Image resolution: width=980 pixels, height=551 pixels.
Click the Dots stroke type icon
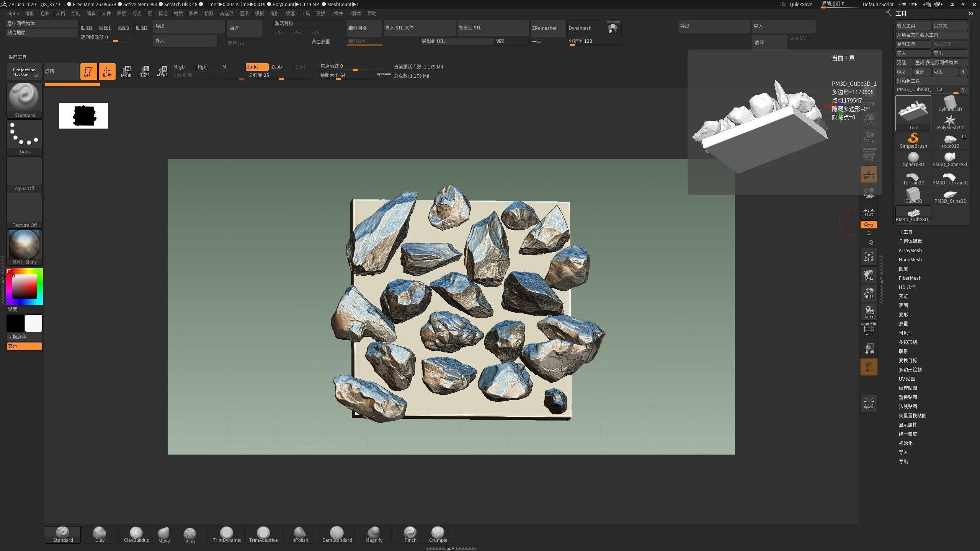[x=24, y=137]
